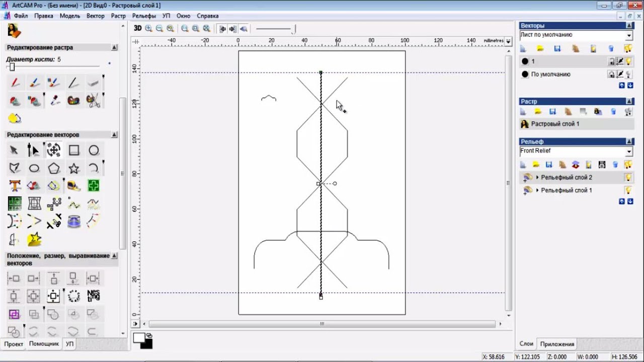Click the brush diameter slider handle

[x=12, y=67]
